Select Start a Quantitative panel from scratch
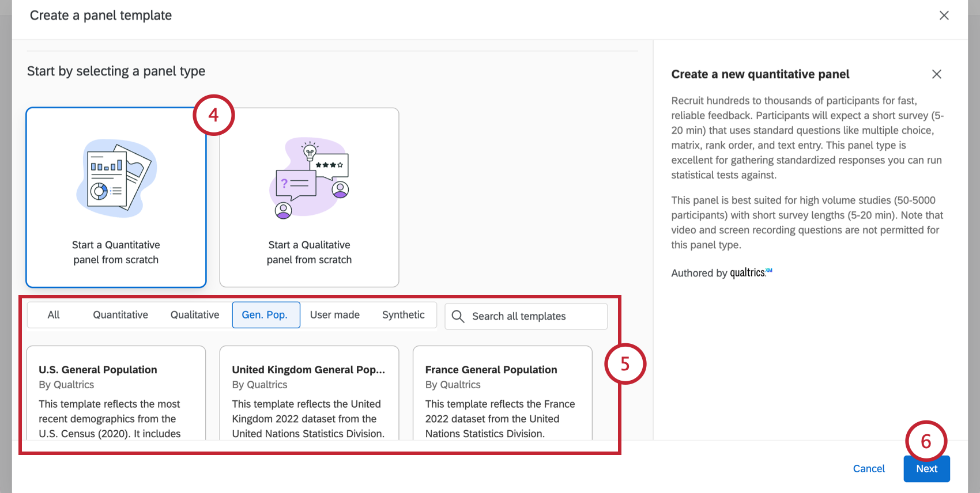The image size is (980, 493). pyautogui.click(x=116, y=252)
